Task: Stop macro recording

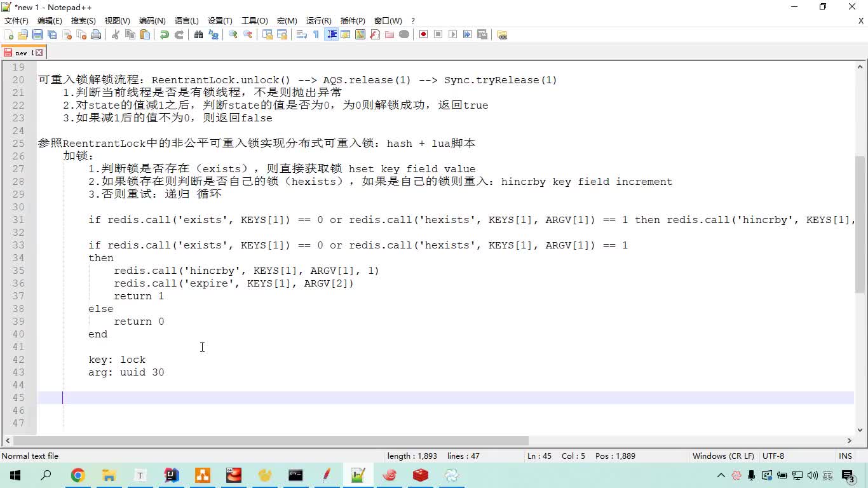Action: pyautogui.click(x=438, y=35)
